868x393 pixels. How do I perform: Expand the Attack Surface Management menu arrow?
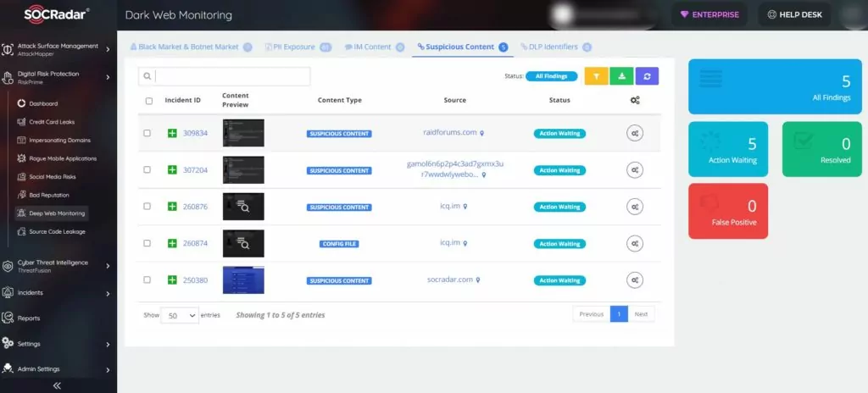pos(108,49)
